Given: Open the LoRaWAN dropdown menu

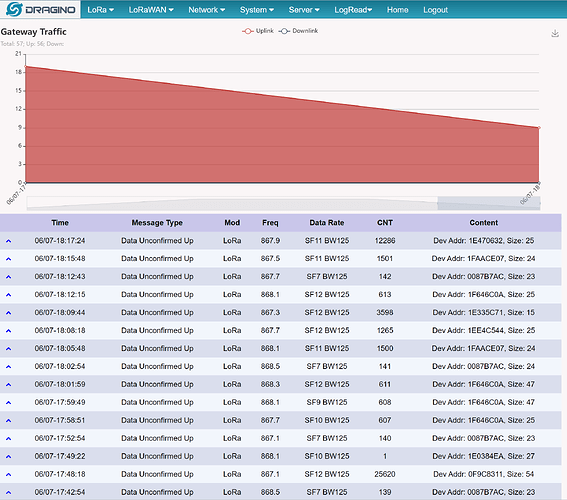Looking at the screenshot, I should (151, 10).
